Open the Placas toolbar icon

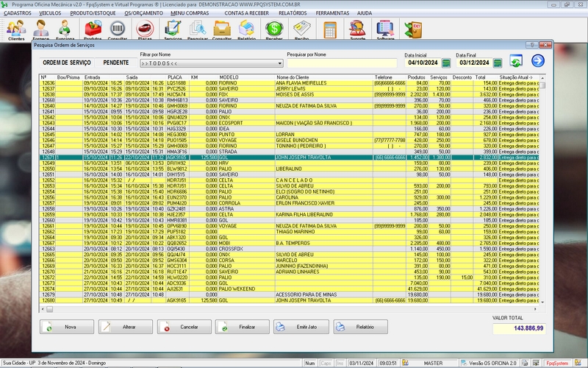pos(145,29)
